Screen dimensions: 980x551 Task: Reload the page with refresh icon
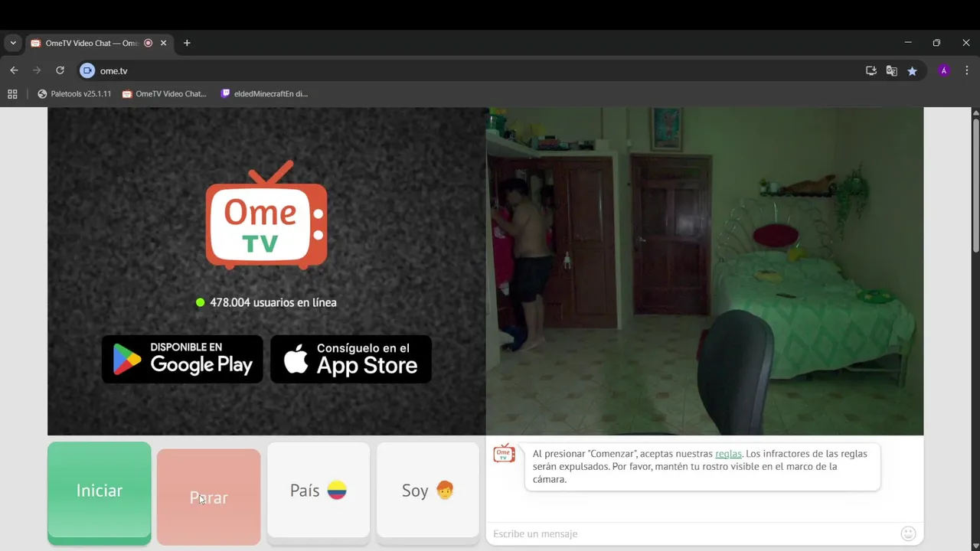tap(60, 70)
